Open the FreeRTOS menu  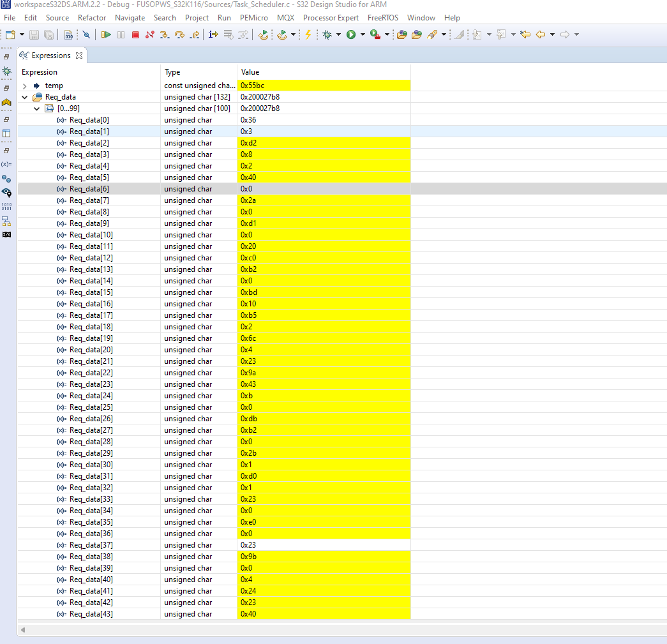382,18
